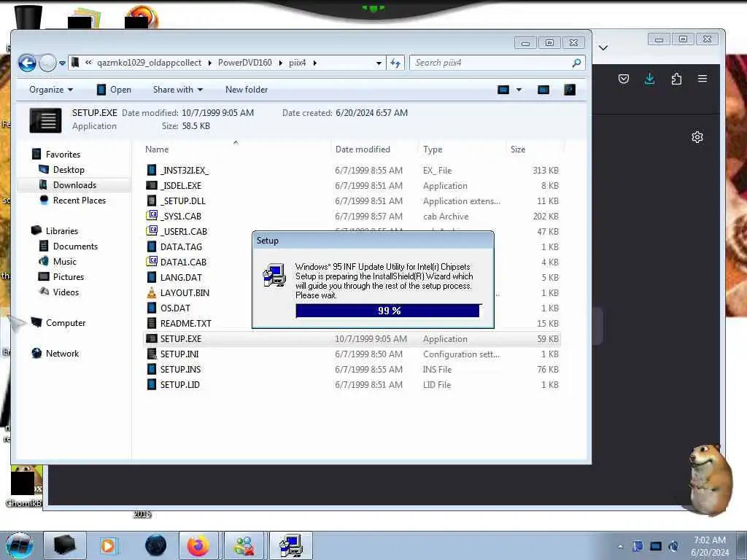
Task: Click the change view icon in toolbar
Action: [x=503, y=90]
